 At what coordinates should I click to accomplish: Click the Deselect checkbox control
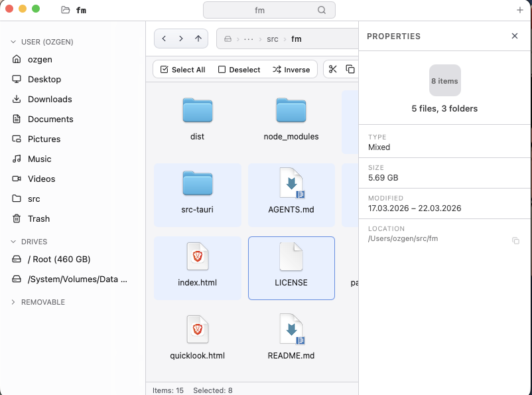tap(223, 69)
